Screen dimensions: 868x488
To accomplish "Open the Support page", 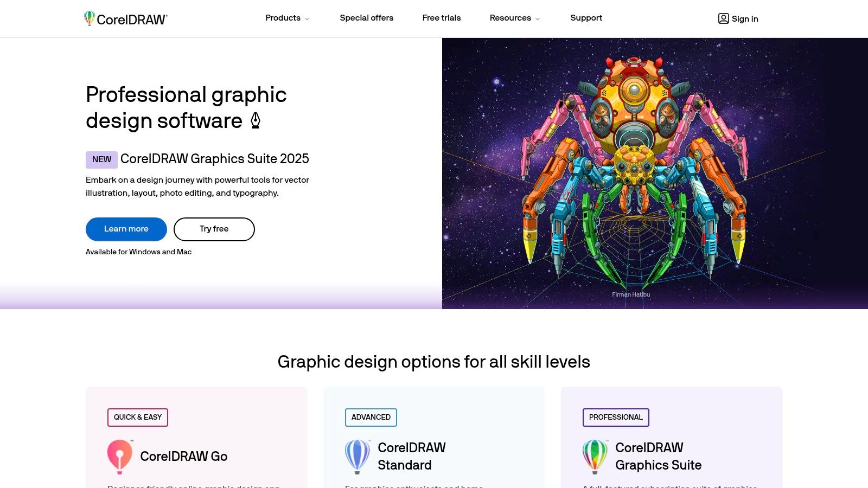I will pos(586,18).
